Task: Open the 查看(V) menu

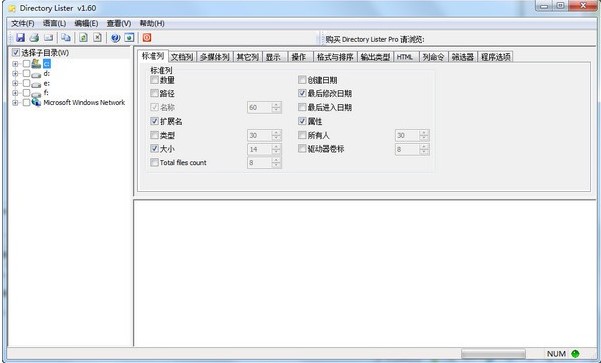Action: coord(119,23)
